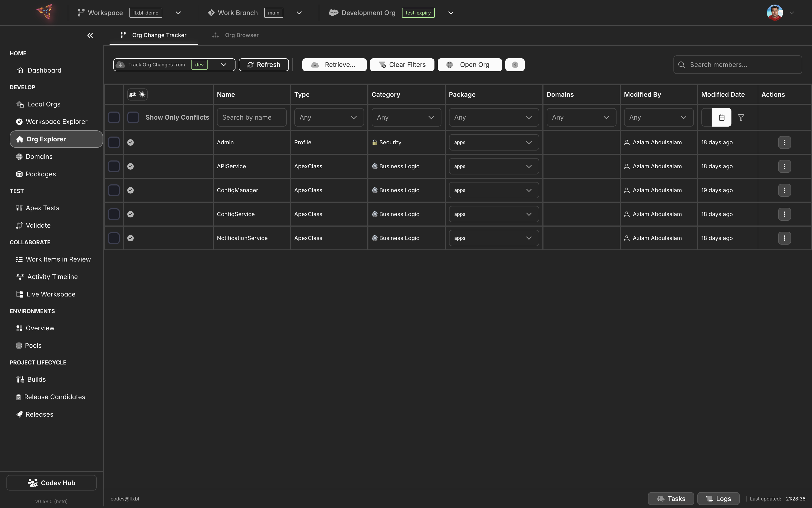Click the Search members field
812x508 pixels.
[738, 65]
